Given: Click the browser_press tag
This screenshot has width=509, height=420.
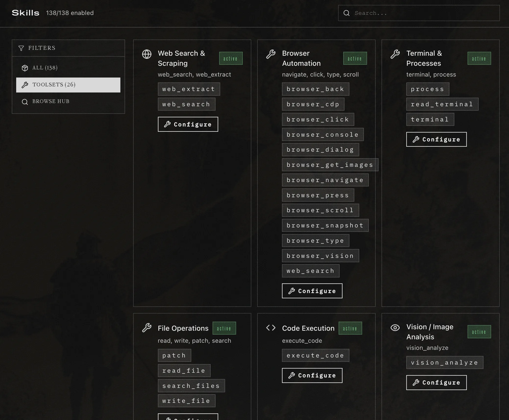Looking at the screenshot, I should [x=318, y=195].
